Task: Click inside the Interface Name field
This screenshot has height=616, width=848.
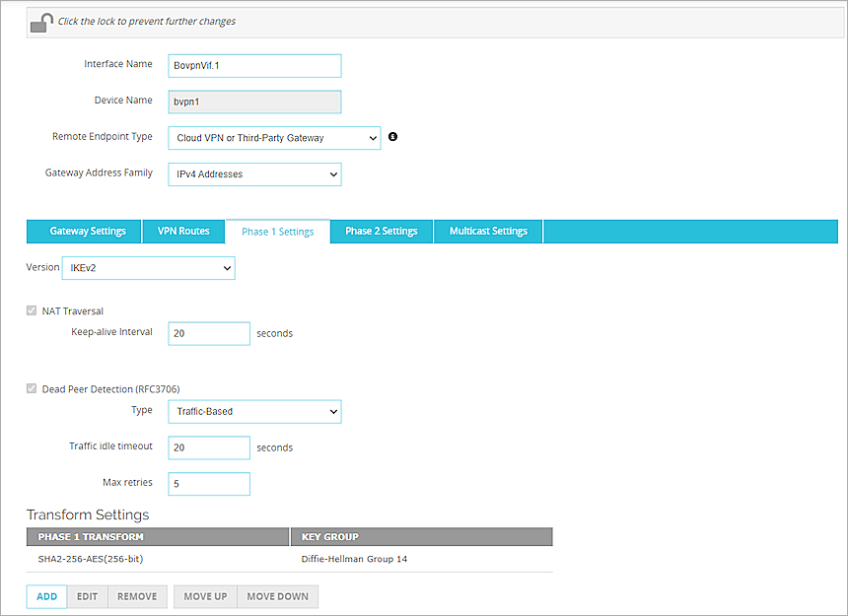Action: click(x=254, y=65)
